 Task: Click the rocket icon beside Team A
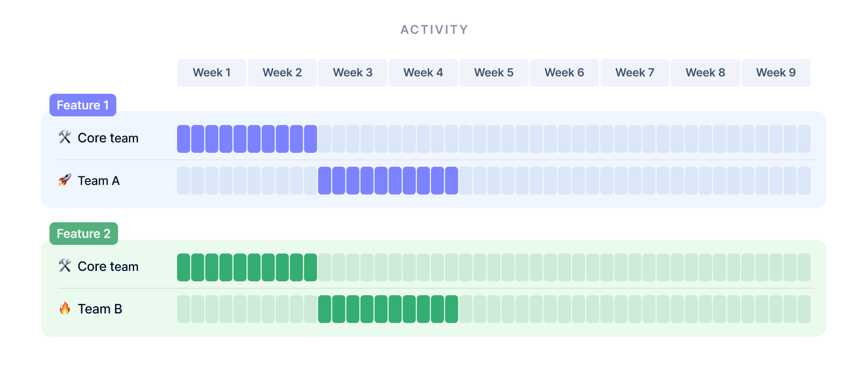[65, 180]
